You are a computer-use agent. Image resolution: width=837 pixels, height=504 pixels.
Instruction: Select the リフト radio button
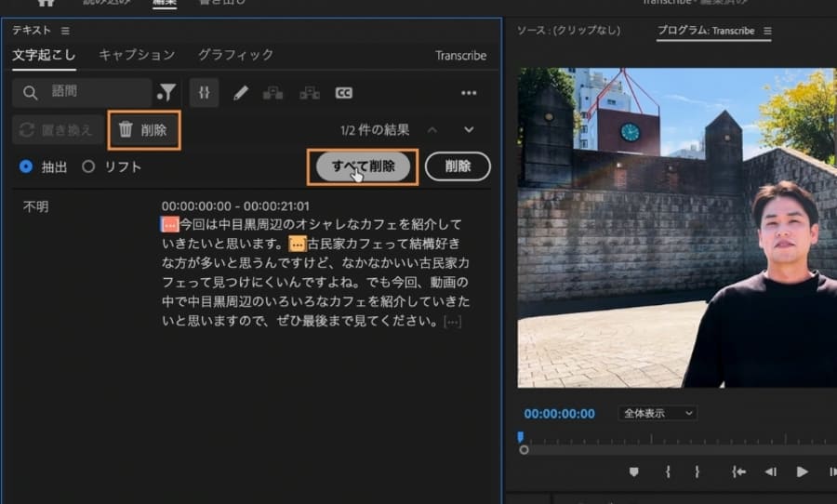click(x=88, y=166)
